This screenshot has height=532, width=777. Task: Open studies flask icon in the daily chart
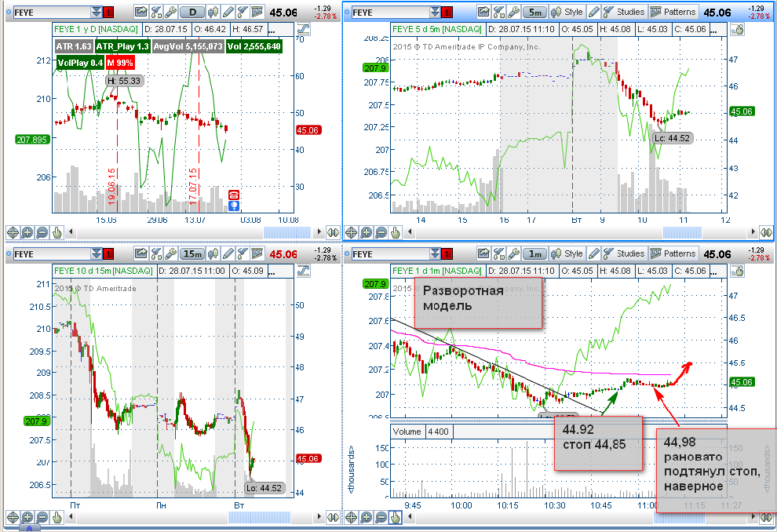click(x=243, y=12)
